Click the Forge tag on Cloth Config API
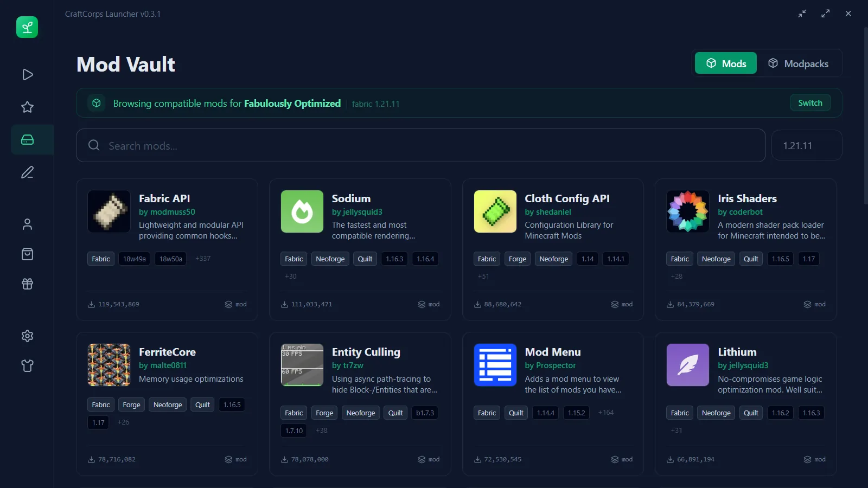The image size is (868, 488). 517,259
